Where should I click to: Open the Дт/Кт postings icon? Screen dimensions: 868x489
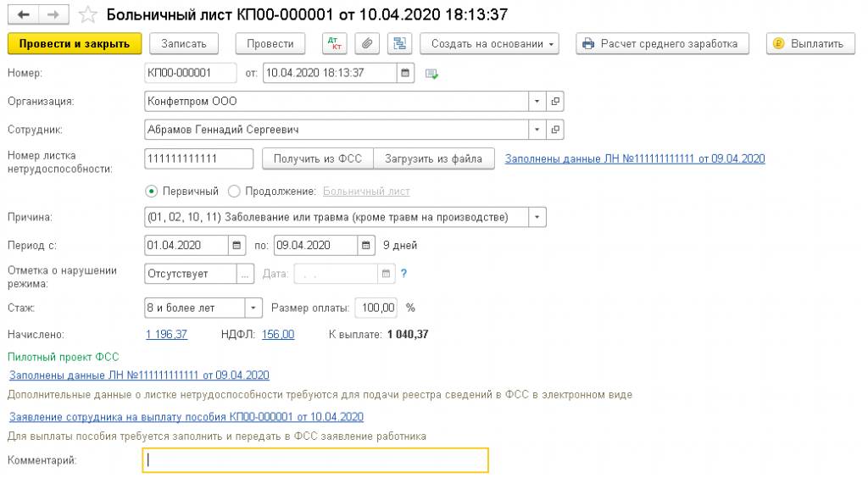point(335,44)
